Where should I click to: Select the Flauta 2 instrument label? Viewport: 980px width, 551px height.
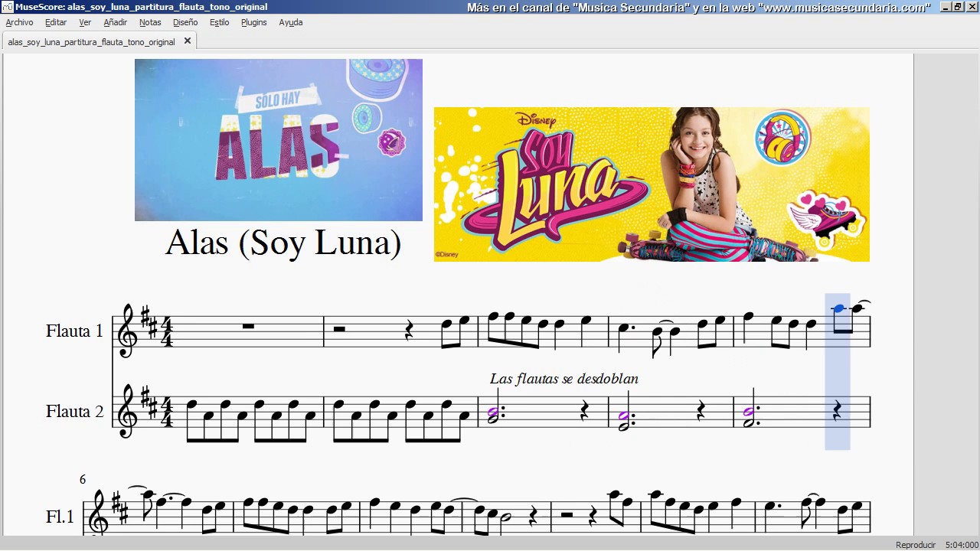point(74,412)
